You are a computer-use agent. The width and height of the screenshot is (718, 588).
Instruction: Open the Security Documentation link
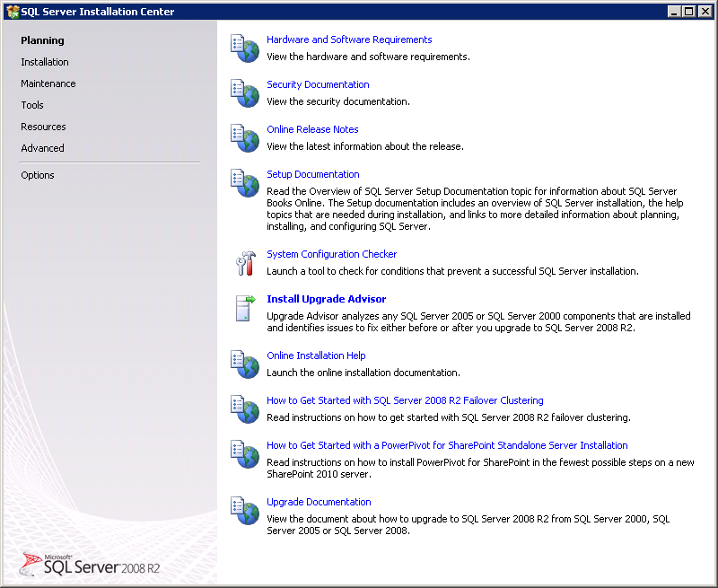[318, 84]
